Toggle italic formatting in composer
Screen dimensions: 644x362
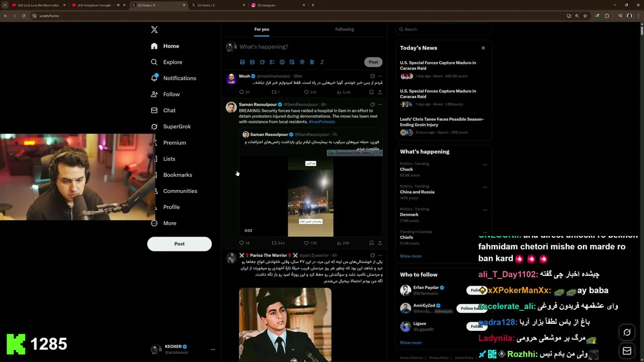[x=322, y=62]
